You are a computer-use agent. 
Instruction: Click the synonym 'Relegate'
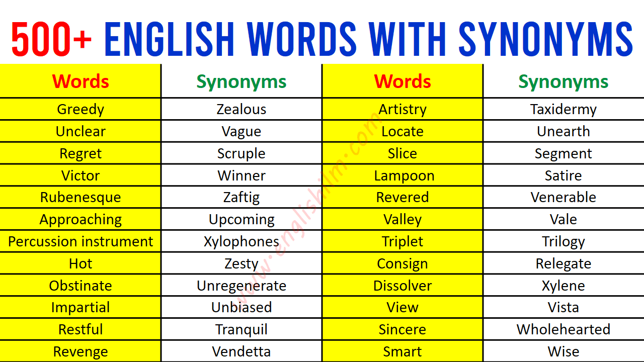point(563,264)
